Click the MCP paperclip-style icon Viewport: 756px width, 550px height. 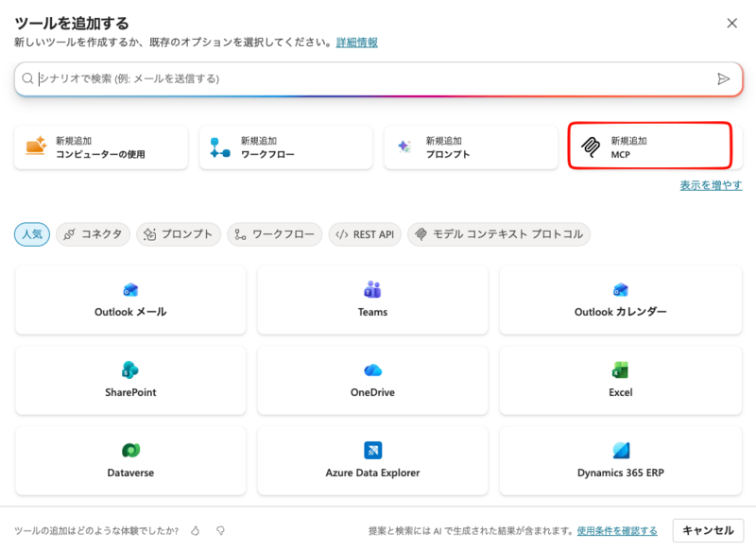[x=591, y=147]
